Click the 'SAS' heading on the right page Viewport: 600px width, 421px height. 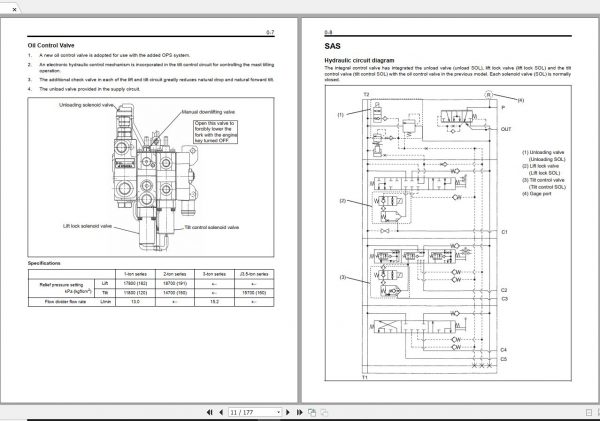point(332,46)
